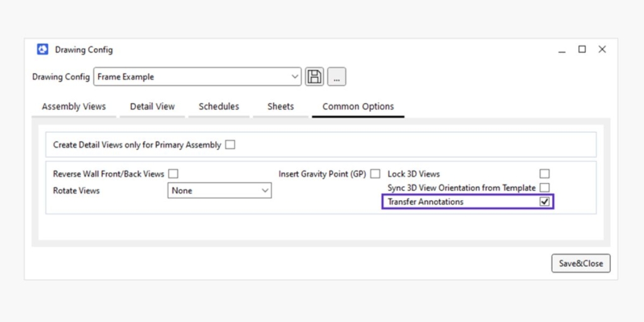Image resolution: width=644 pixels, height=322 pixels.
Task: Check Reverse Wall Front/Back Views
Action: point(174,174)
